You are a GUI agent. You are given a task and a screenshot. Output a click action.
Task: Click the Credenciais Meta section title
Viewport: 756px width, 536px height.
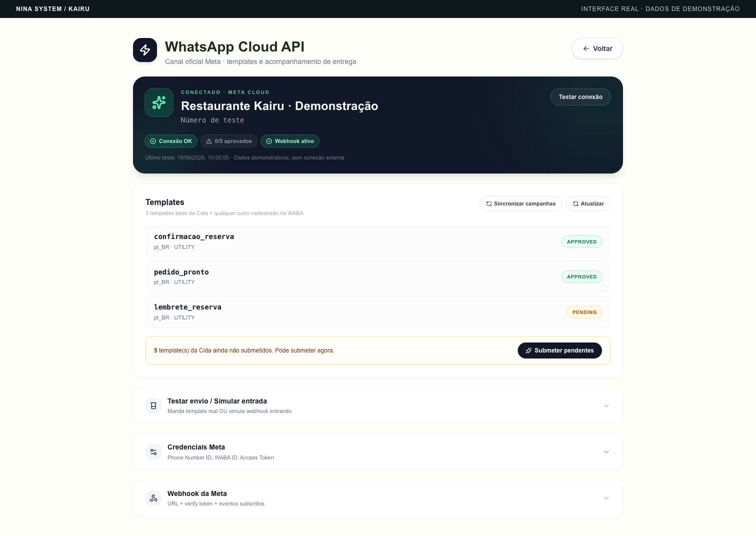pyautogui.click(x=196, y=447)
